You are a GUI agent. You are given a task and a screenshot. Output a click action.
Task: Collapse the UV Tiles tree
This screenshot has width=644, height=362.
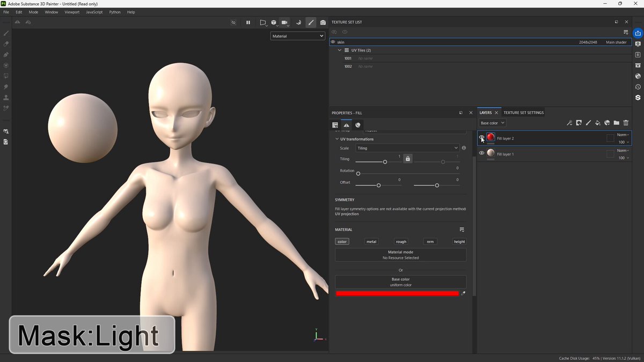pos(340,50)
